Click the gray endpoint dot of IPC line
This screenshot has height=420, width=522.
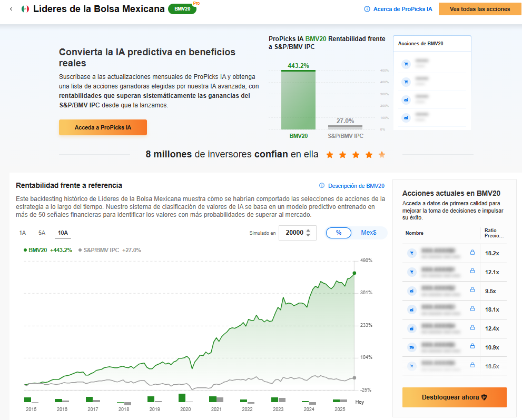(354, 378)
